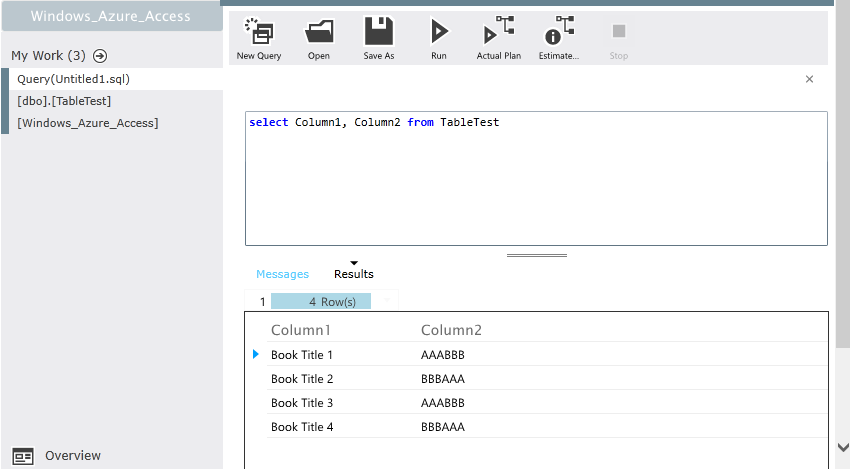Image resolution: width=850 pixels, height=469 pixels.
Task: Click the Windows_Azure_Access database header
Action: pyautogui.click(x=110, y=16)
